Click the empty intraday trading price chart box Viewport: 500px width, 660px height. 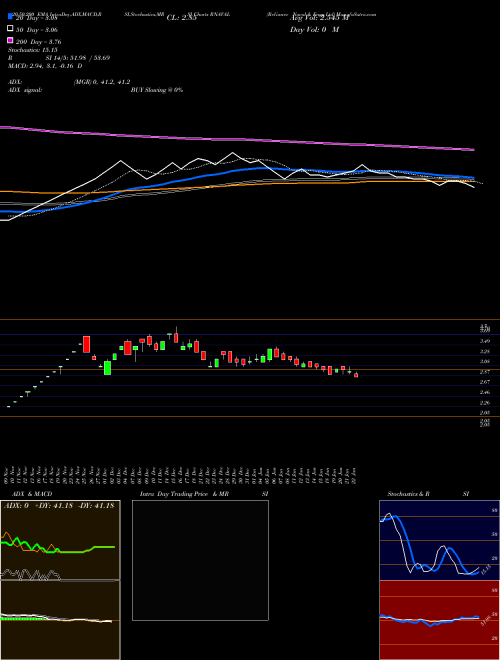[x=200, y=560]
